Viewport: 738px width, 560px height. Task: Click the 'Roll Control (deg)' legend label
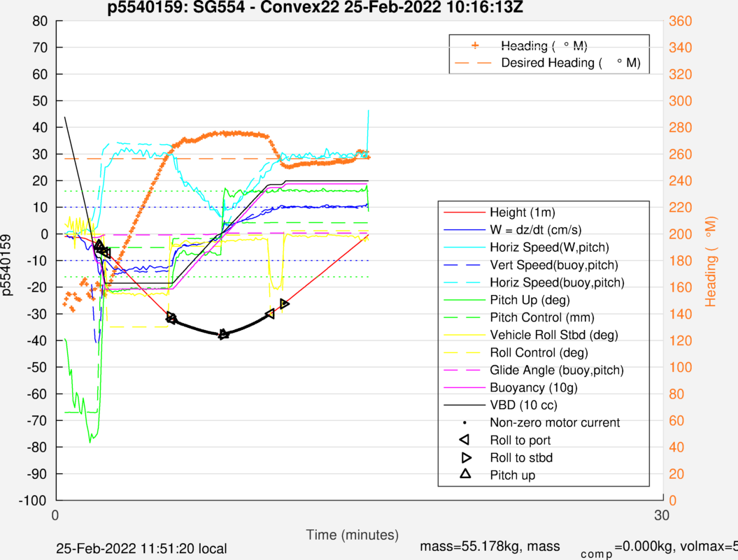(539, 352)
